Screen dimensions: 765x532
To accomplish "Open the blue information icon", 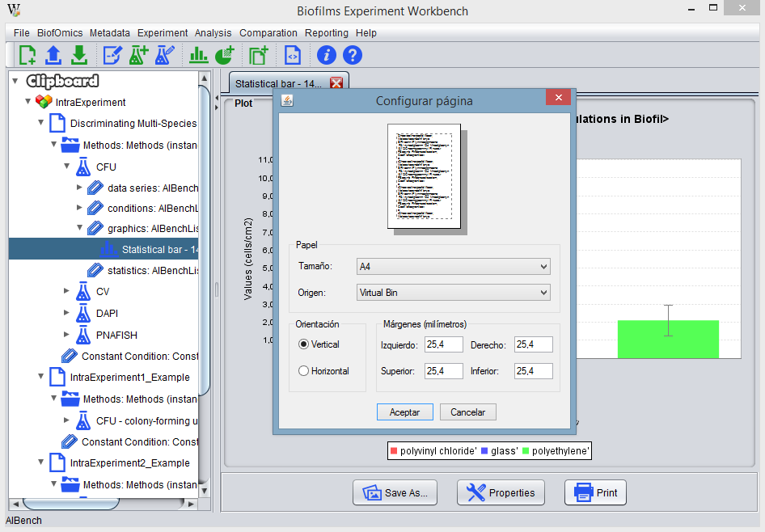I will (327, 55).
